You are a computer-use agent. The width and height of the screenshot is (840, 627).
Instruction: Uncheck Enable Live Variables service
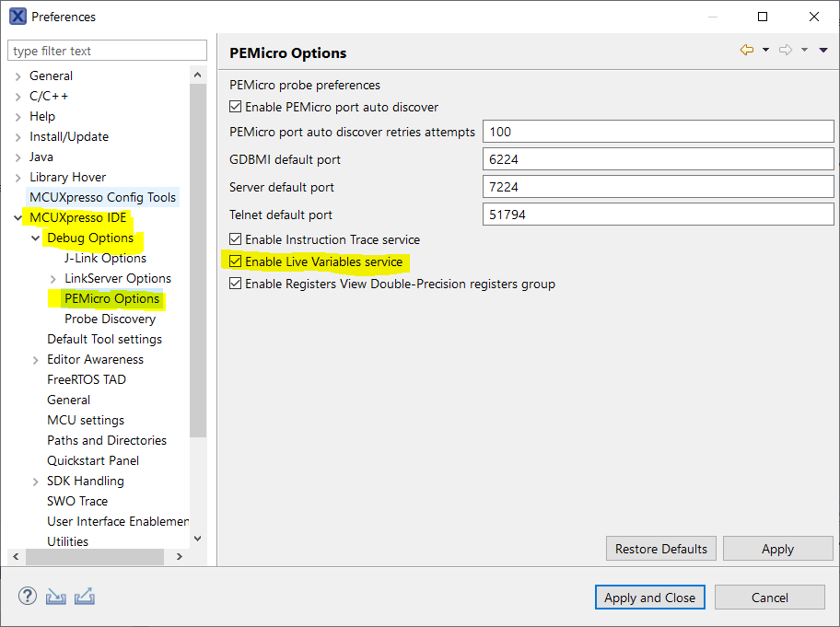click(x=236, y=261)
